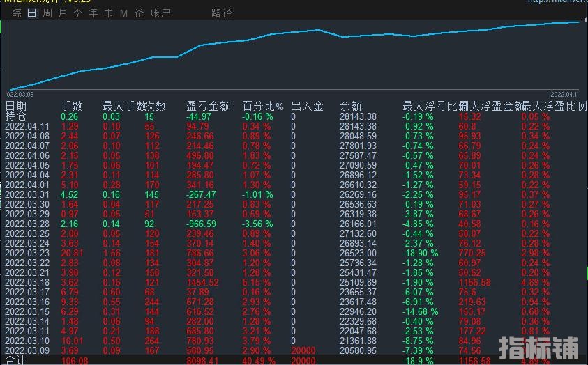Select the 2022.03.18 date row
The image size is (588, 365).
tap(27, 282)
